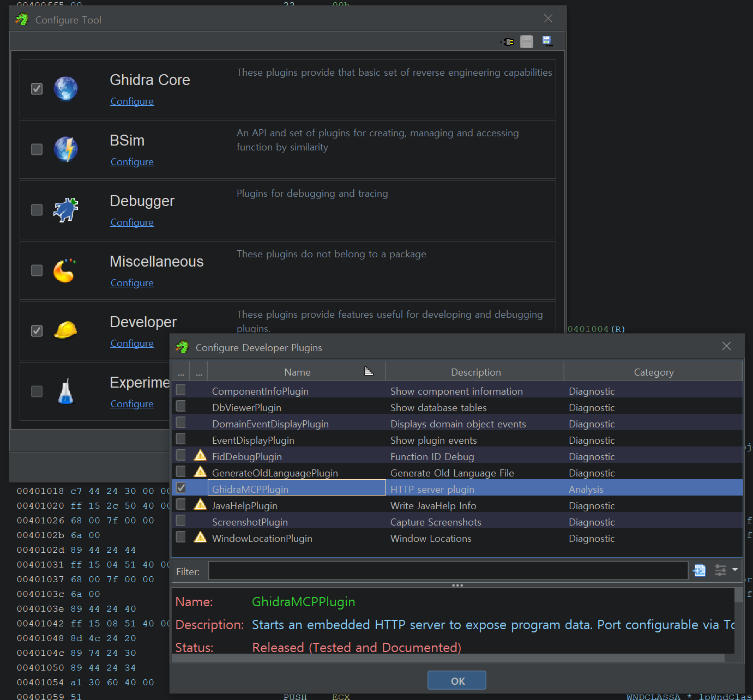Click the BSim lightning globe icon
This screenshot has width=753, height=700.
(66, 149)
